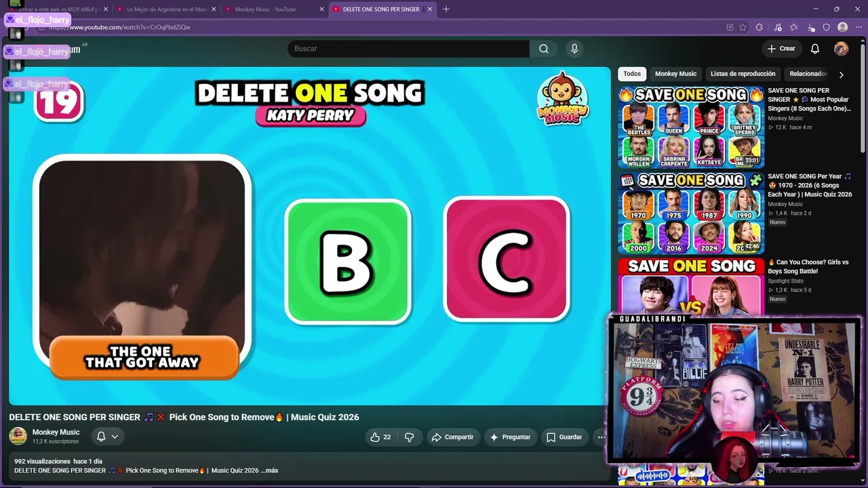Click the Monkey Music logo watermark in video
The image size is (868, 488).
click(562, 99)
